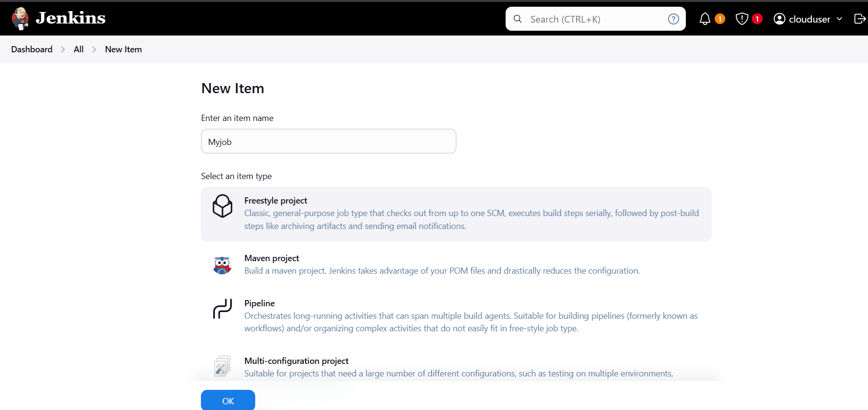Click the clouduser profile avatar icon

pos(780,19)
